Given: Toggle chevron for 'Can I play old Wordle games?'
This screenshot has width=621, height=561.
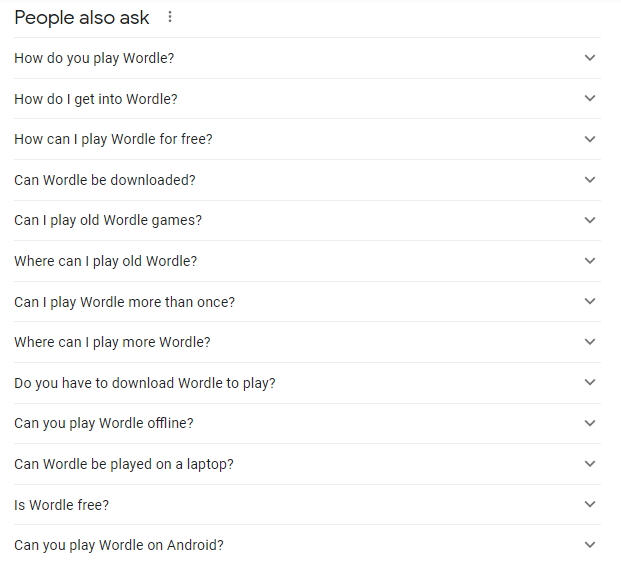Looking at the screenshot, I should (x=590, y=220).
